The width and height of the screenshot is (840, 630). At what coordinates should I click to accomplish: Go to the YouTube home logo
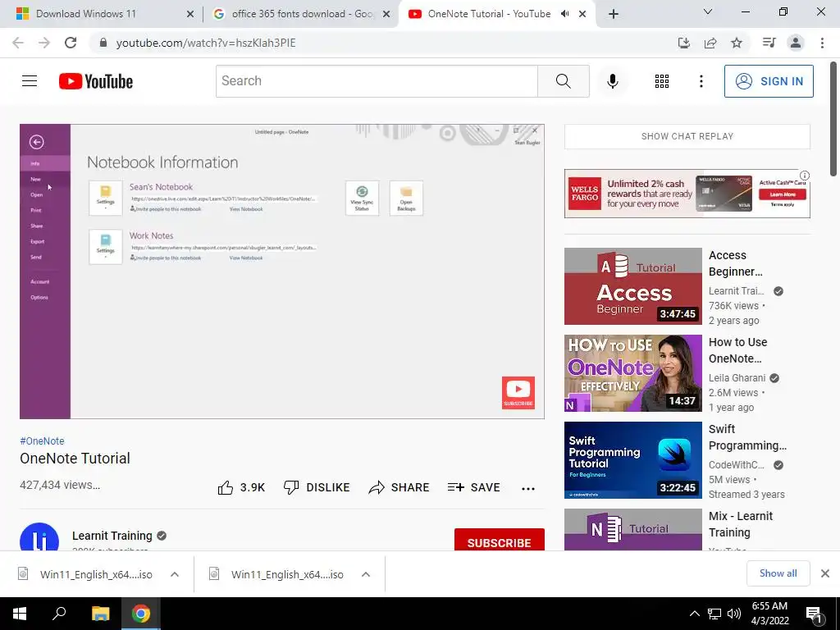click(x=96, y=81)
